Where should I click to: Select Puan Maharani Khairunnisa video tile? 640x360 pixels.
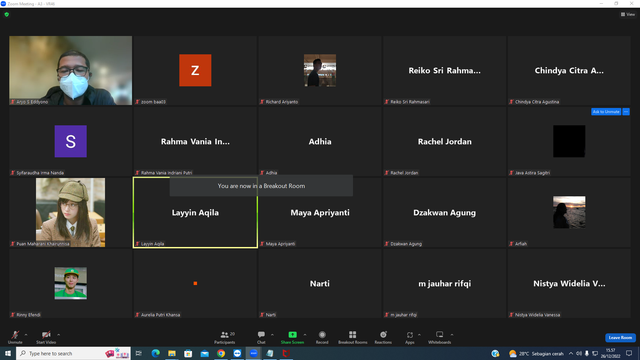[71, 212]
